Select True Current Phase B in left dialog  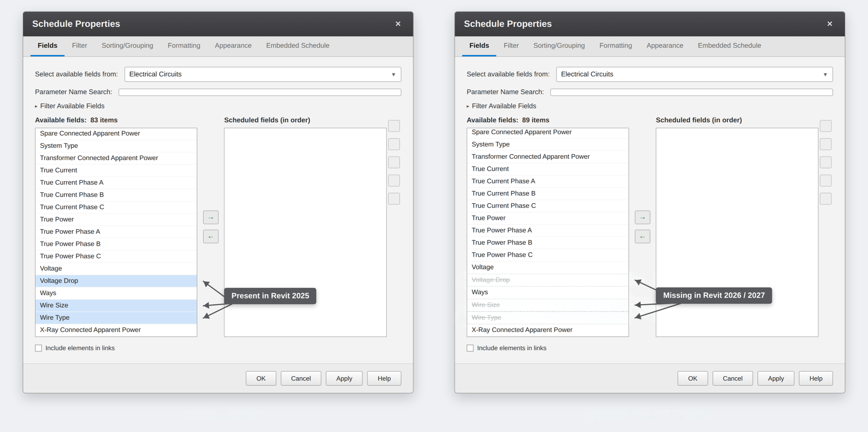click(116, 195)
